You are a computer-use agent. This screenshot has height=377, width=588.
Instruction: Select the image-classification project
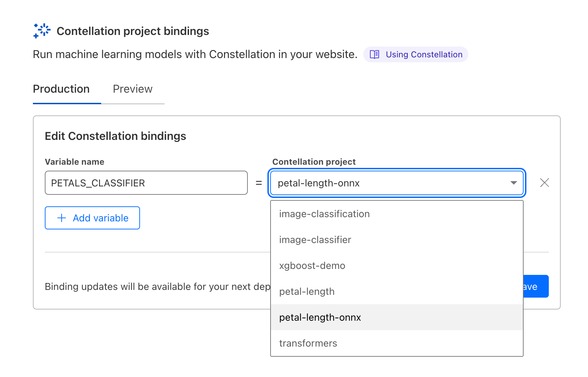coord(324,214)
